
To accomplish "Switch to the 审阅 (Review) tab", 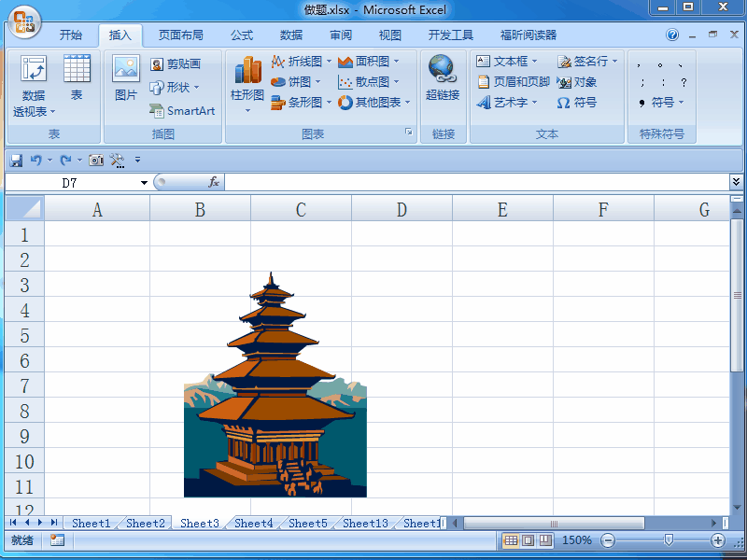I will (341, 35).
